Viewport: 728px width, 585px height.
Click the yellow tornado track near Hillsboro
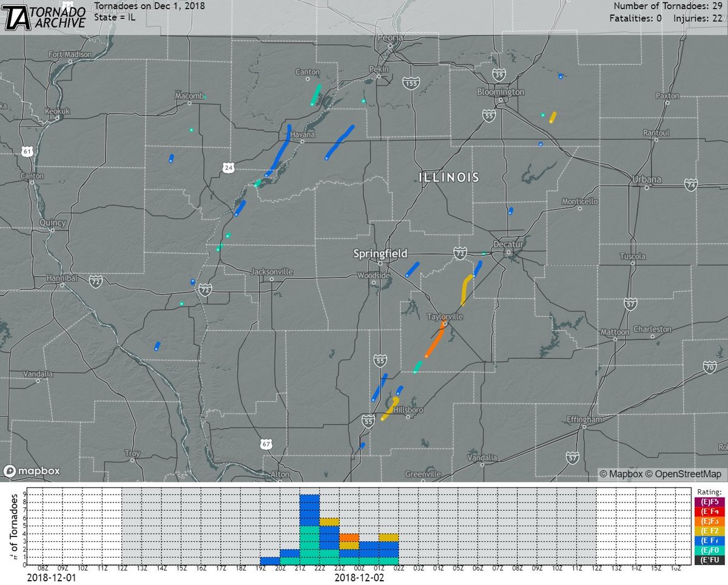click(391, 410)
